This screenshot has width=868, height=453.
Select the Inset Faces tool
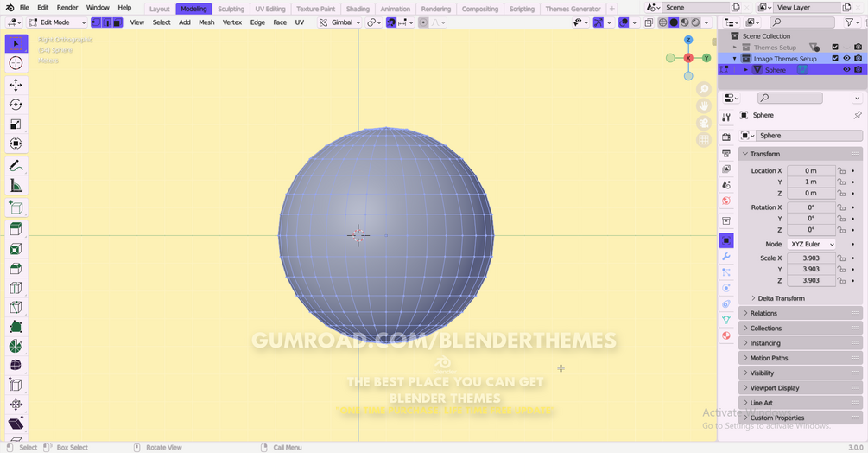click(16, 249)
